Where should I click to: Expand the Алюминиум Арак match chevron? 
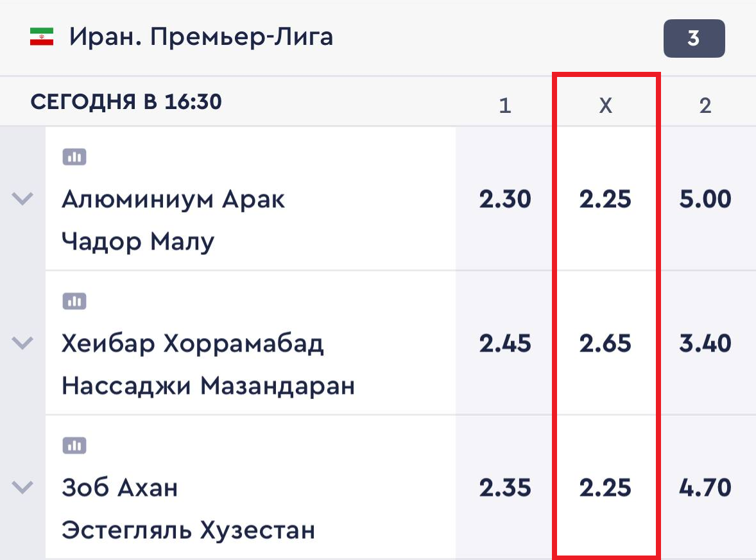tap(22, 199)
